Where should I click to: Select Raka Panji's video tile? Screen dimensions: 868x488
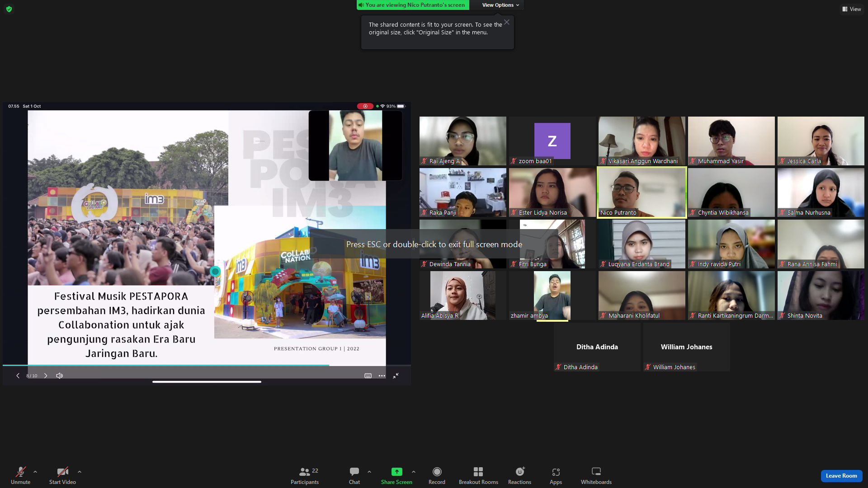(463, 192)
